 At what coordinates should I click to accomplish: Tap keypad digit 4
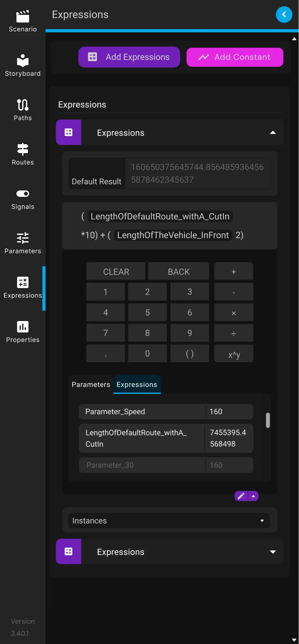coord(106,313)
